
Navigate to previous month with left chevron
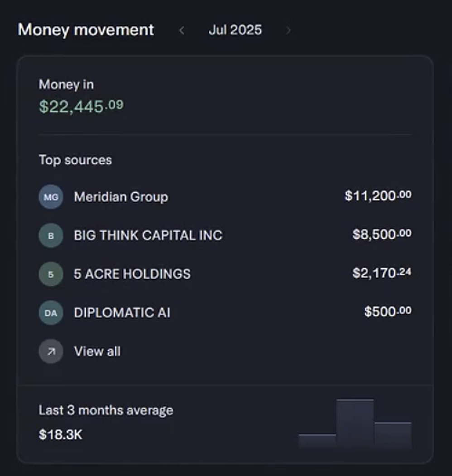pos(183,30)
